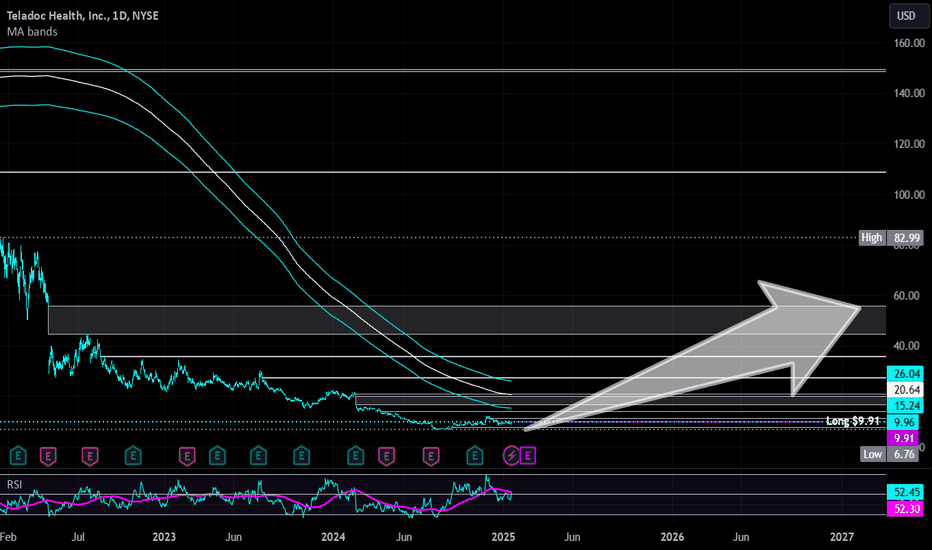This screenshot has width=932, height=550.
Task: Open teal earnings marker just after 2024 label
Action: (x=355, y=456)
